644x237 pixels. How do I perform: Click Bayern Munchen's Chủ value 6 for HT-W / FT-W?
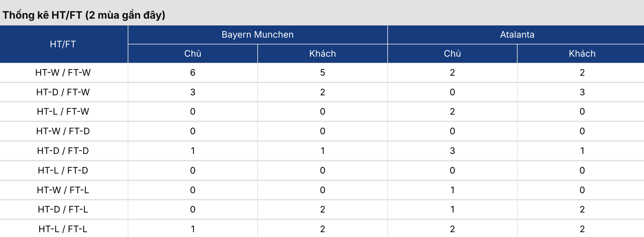tap(193, 72)
